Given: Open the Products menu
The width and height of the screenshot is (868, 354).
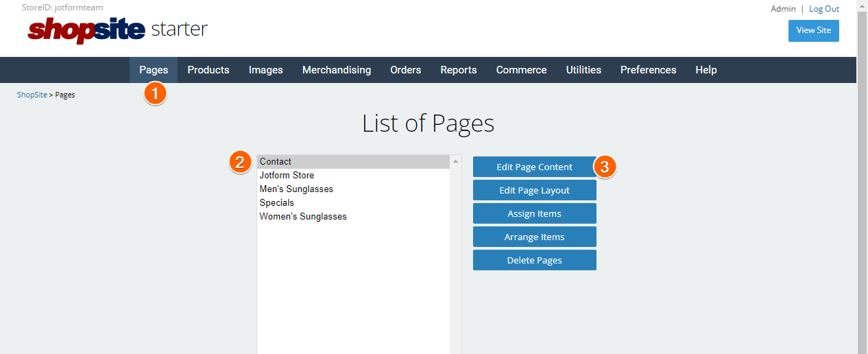Looking at the screenshot, I should [x=208, y=70].
